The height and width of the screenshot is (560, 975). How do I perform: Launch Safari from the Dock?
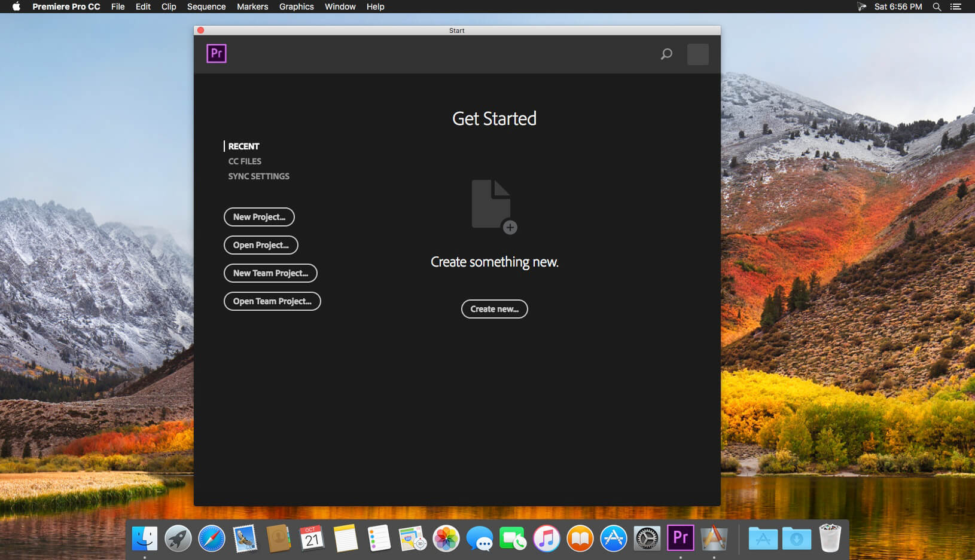pyautogui.click(x=212, y=538)
